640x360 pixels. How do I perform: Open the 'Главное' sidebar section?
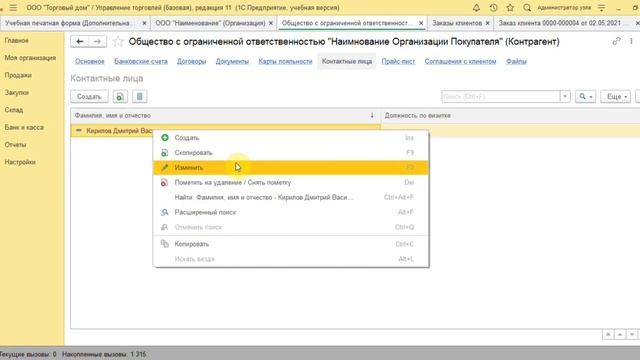pos(17,41)
